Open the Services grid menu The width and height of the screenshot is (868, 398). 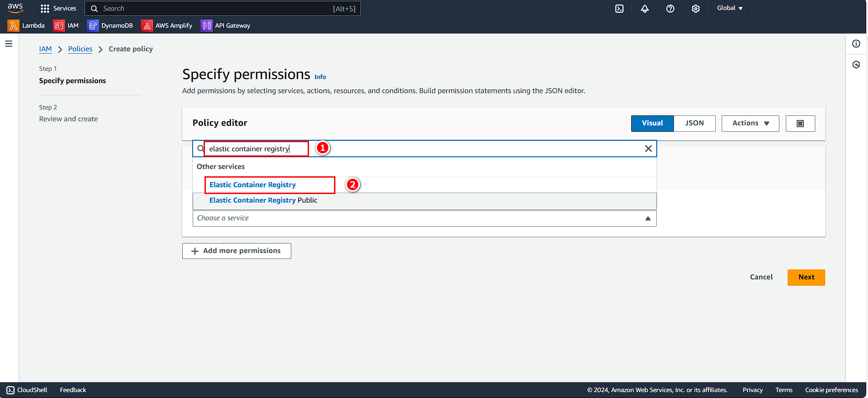58,8
